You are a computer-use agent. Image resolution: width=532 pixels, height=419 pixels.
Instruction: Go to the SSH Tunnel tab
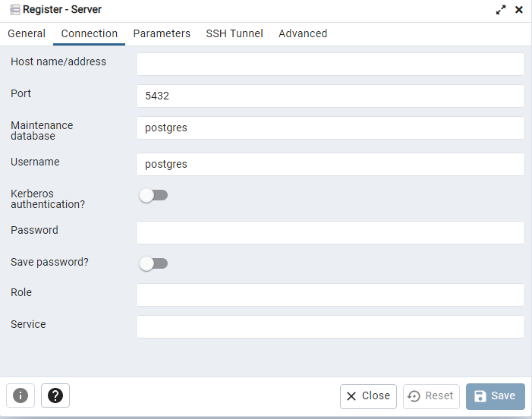235,33
